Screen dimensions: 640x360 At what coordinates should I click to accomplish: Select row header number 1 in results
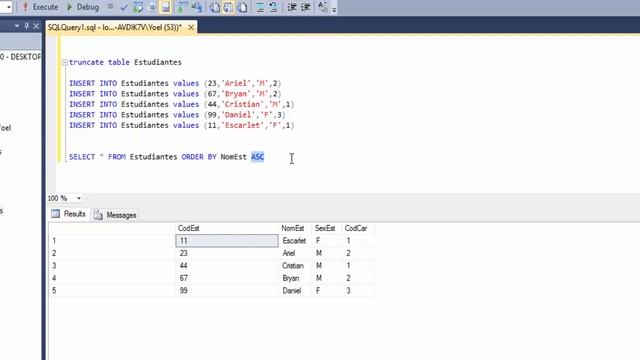(112, 241)
